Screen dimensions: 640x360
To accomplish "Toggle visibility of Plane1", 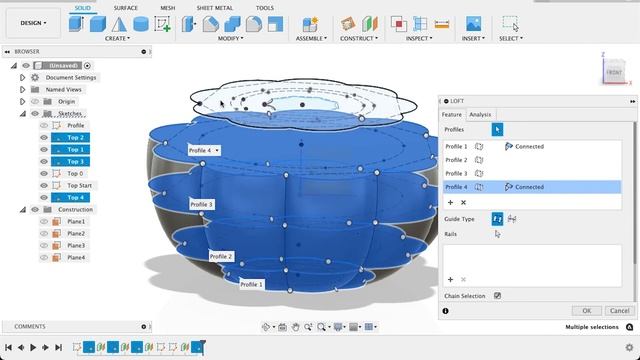I will coord(44,221).
